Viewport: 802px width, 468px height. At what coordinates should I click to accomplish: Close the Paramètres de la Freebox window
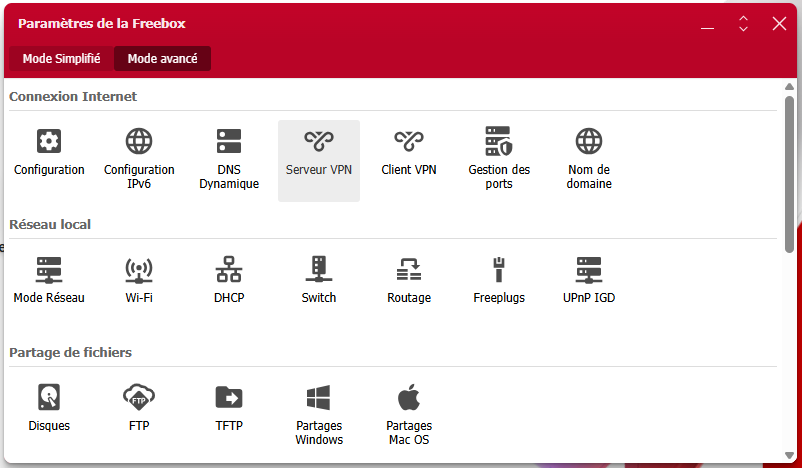coord(779,24)
